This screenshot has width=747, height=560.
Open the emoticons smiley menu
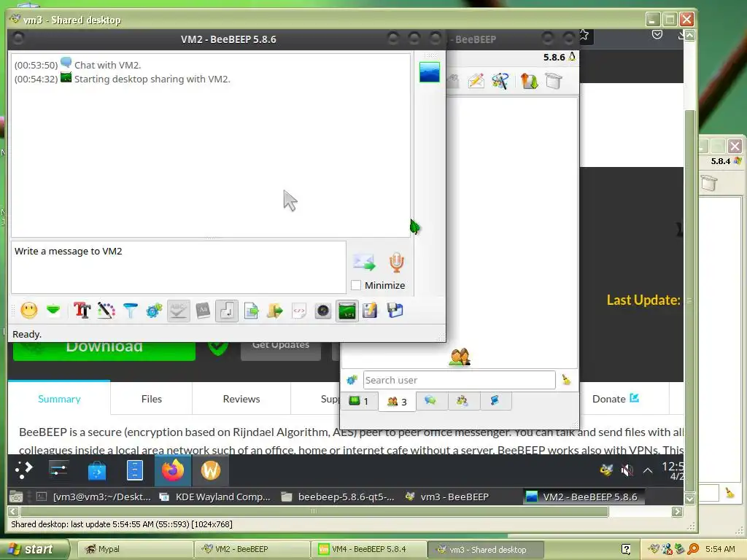click(29, 311)
